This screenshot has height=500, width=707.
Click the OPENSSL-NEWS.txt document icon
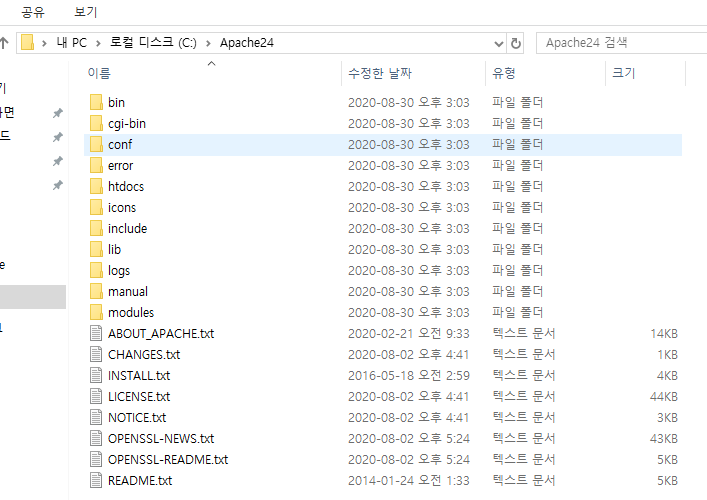coord(96,438)
